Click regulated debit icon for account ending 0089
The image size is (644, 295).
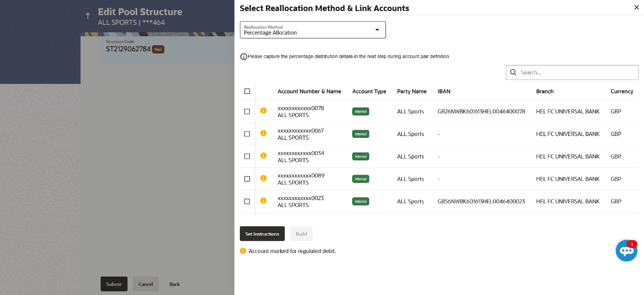(x=263, y=178)
